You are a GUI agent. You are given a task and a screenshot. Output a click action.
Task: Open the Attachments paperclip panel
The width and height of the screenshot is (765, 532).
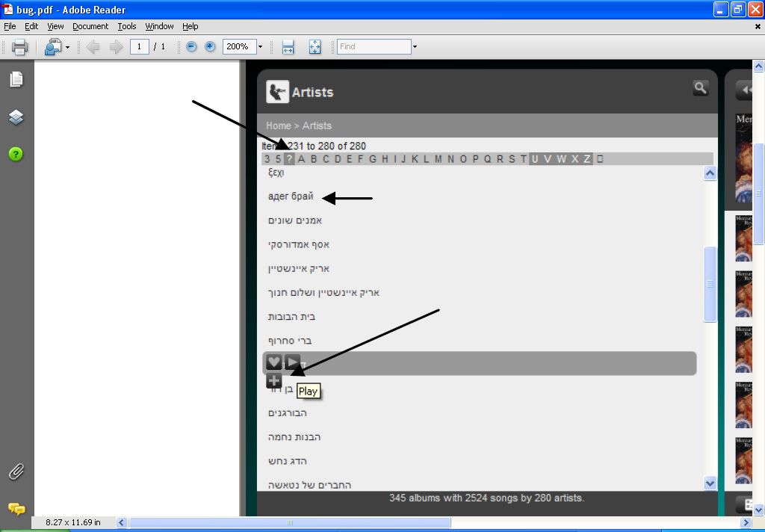16,471
